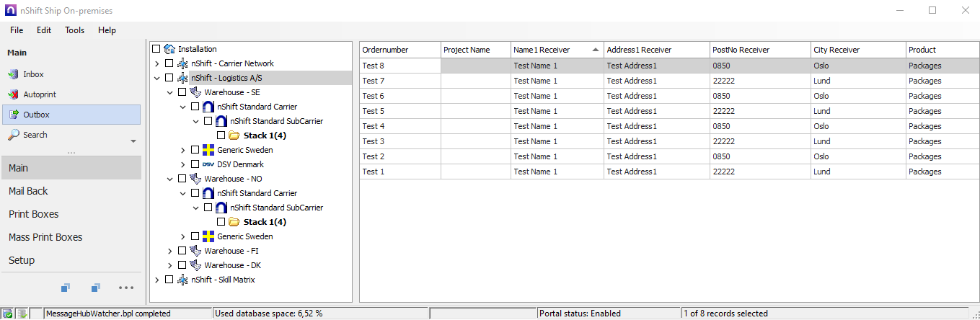The width and height of the screenshot is (980, 320).
Task: Switch to Mass Print Boxes section
Action: coord(45,237)
